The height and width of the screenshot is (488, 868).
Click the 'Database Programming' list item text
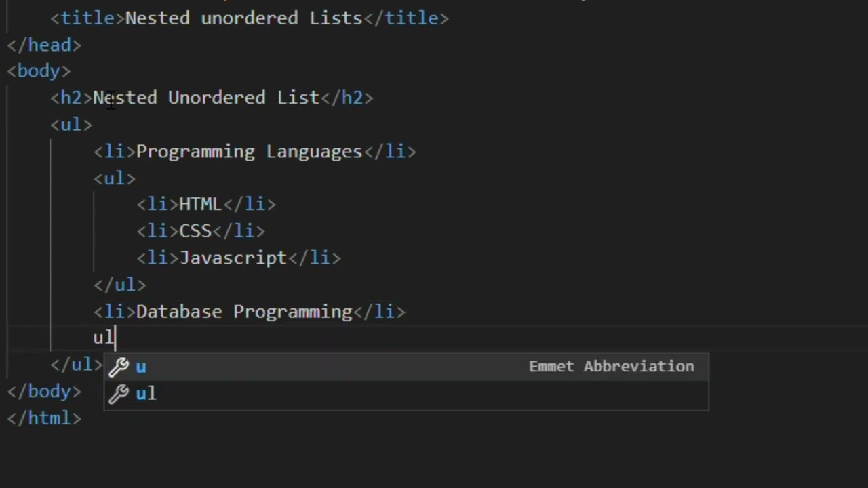244,311
